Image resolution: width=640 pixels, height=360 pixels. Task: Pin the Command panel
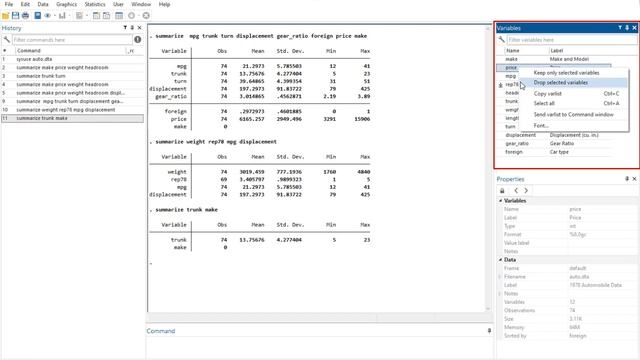pos(489,331)
